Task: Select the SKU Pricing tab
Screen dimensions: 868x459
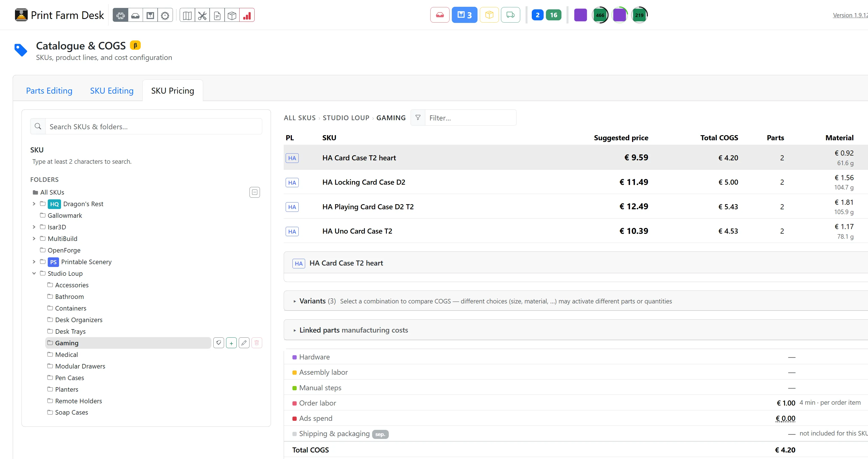Action: pos(173,91)
